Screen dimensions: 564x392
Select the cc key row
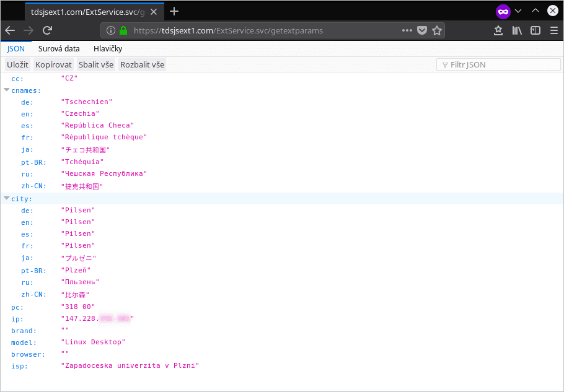click(x=282, y=78)
